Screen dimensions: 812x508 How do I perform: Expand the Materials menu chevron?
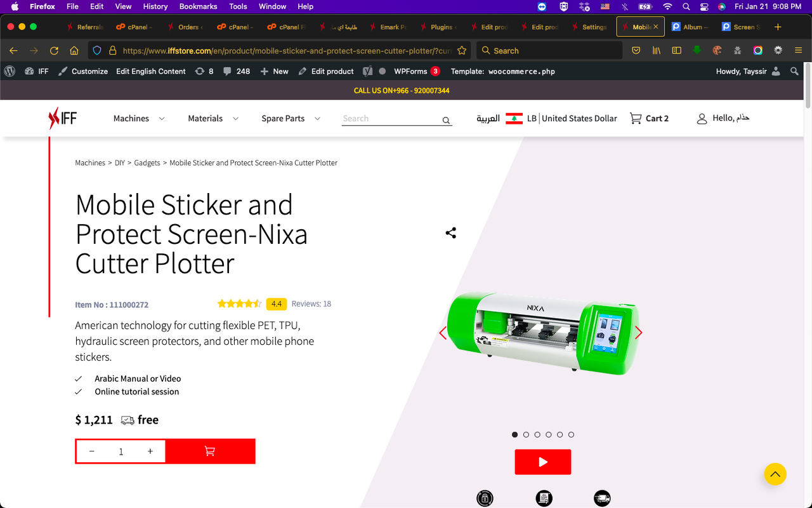[235, 119]
